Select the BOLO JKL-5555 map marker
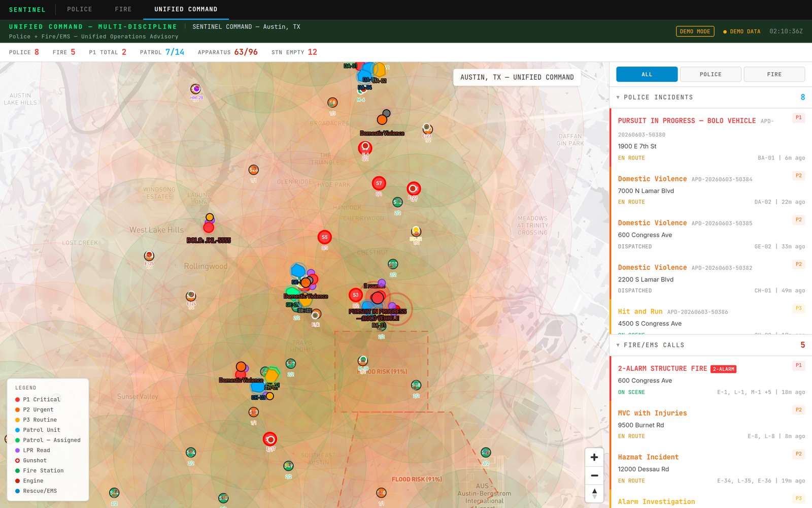This screenshot has width=812, height=508. click(x=209, y=228)
